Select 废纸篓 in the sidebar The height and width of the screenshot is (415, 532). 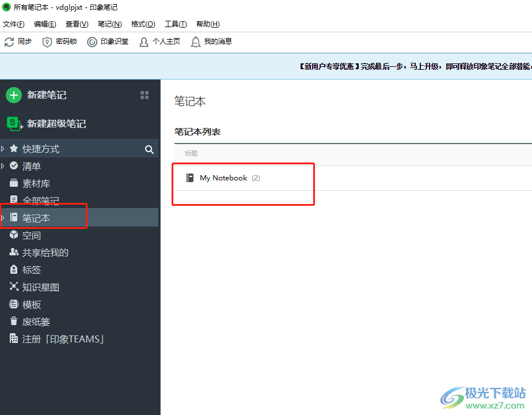coord(36,322)
